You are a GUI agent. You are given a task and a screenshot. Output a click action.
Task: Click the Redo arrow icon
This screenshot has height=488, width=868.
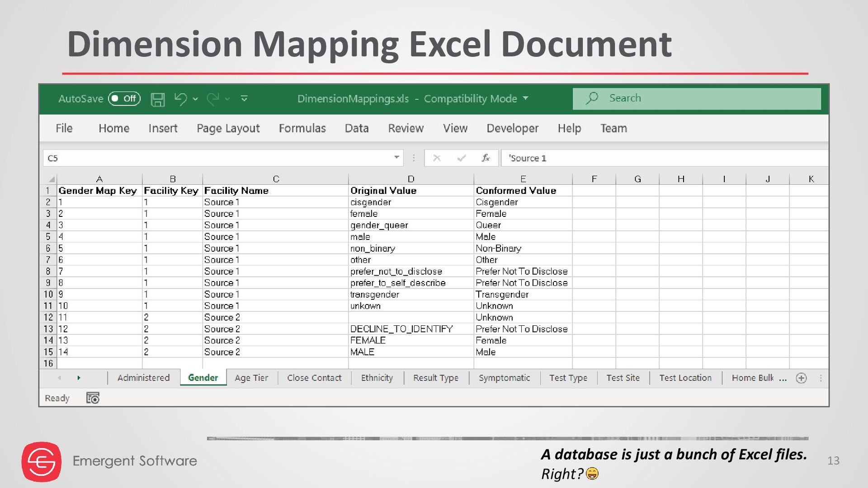(x=213, y=99)
